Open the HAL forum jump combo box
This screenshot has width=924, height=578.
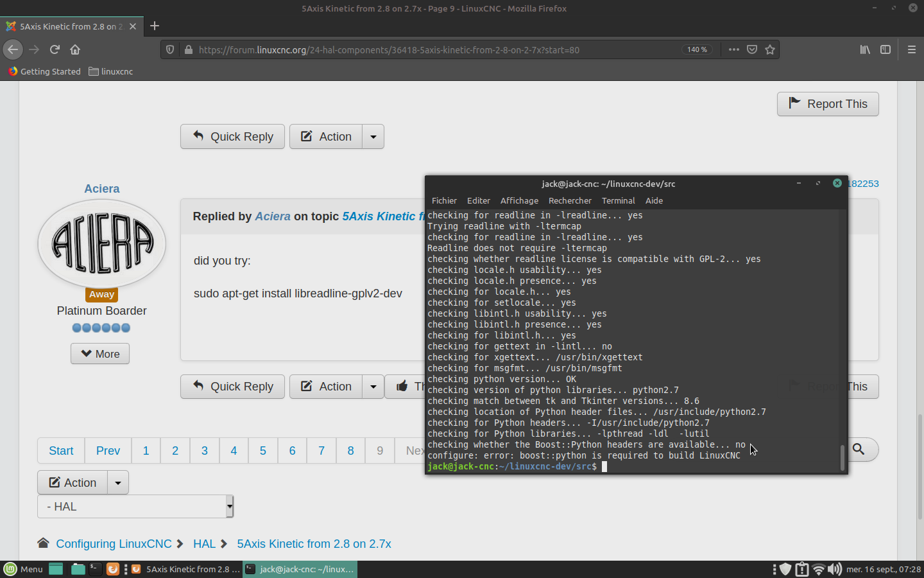(135, 507)
